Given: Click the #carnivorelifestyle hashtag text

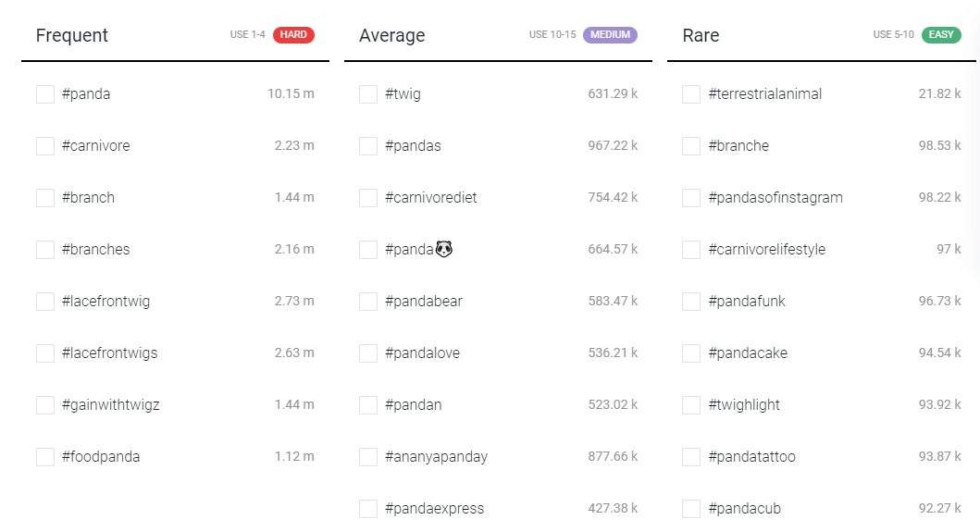Looking at the screenshot, I should [767, 250].
